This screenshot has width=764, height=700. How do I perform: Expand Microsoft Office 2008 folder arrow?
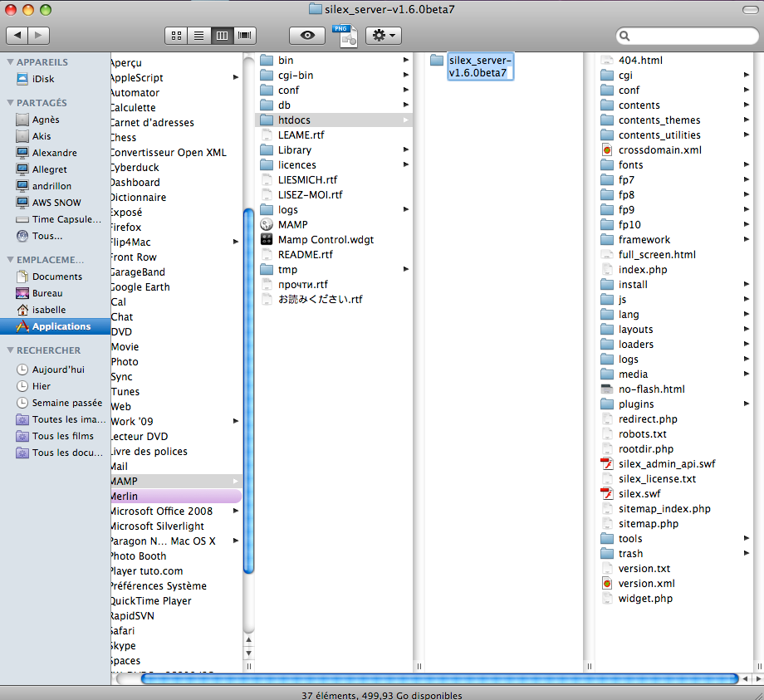pyautogui.click(x=236, y=511)
